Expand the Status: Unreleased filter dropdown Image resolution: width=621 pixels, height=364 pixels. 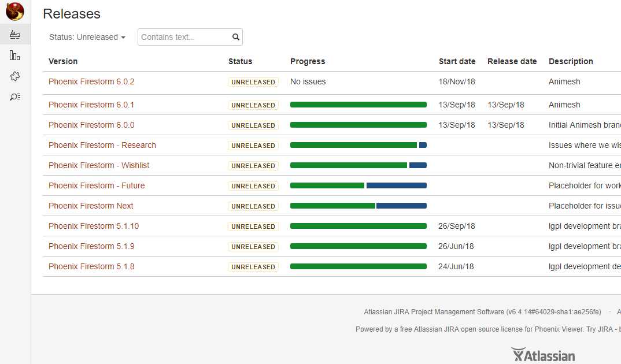(x=87, y=37)
